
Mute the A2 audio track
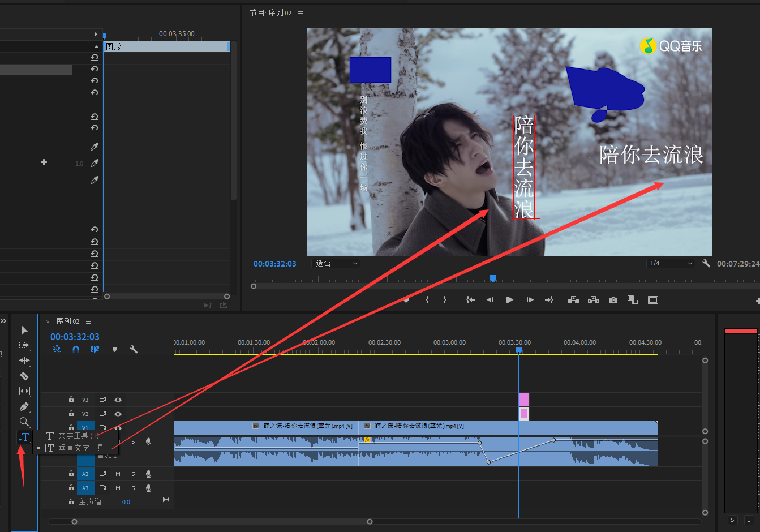[x=118, y=474]
